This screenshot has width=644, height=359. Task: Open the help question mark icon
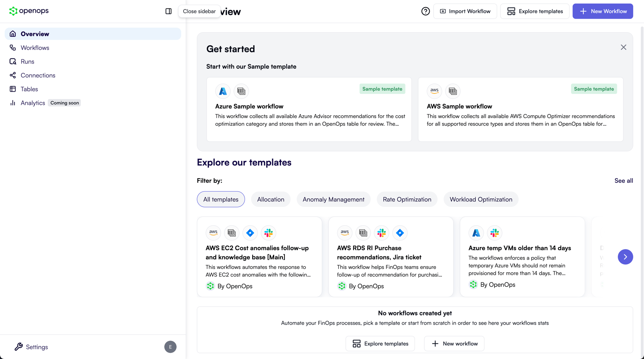[x=426, y=11]
